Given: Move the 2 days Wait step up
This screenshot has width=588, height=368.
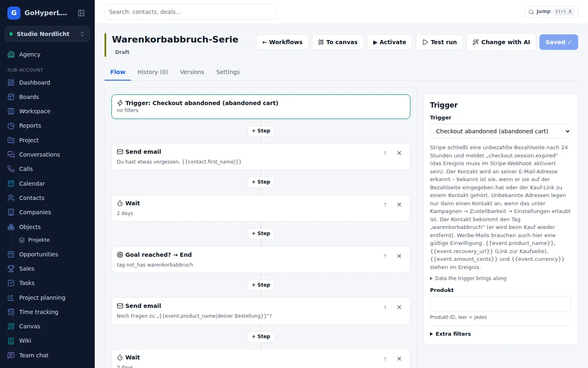Looking at the screenshot, I should 385,204.
